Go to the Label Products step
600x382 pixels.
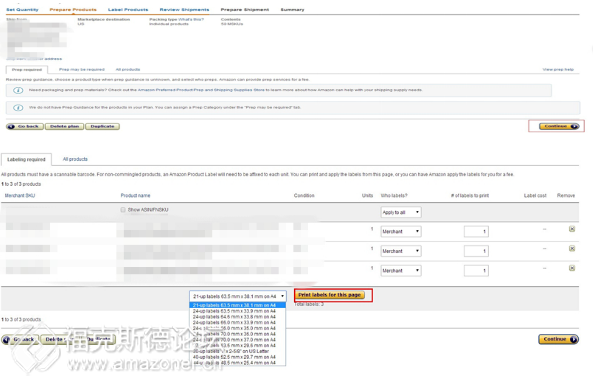pyautogui.click(x=128, y=10)
